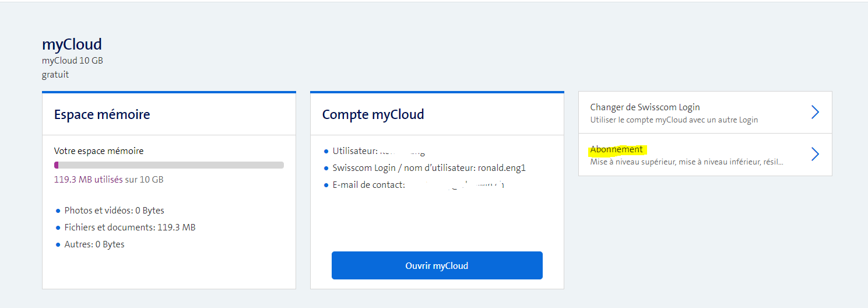Image resolution: width=868 pixels, height=308 pixels.
Task: Click the Fichiers et documents bullet item
Action: [x=129, y=228]
